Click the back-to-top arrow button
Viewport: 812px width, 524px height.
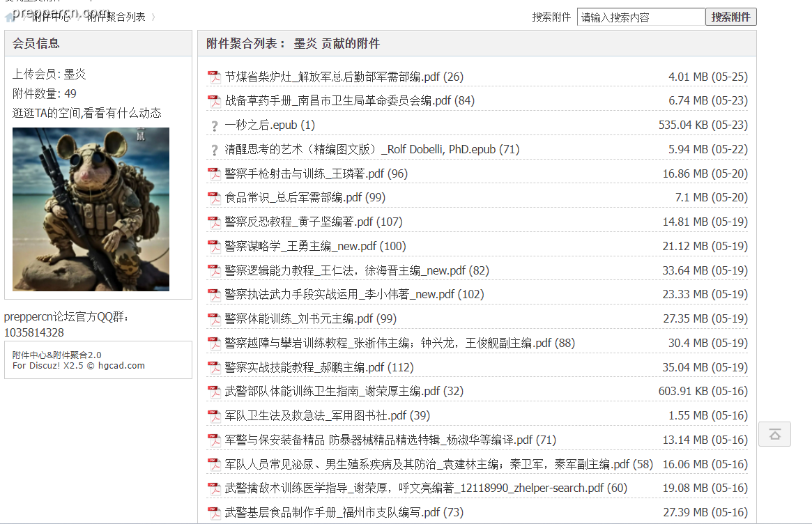pyautogui.click(x=775, y=434)
